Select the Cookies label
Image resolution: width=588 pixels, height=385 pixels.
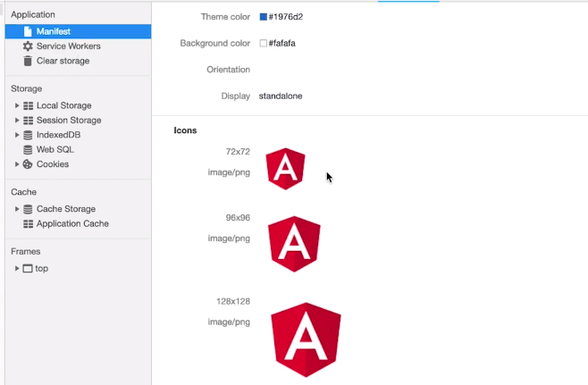(x=53, y=164)
